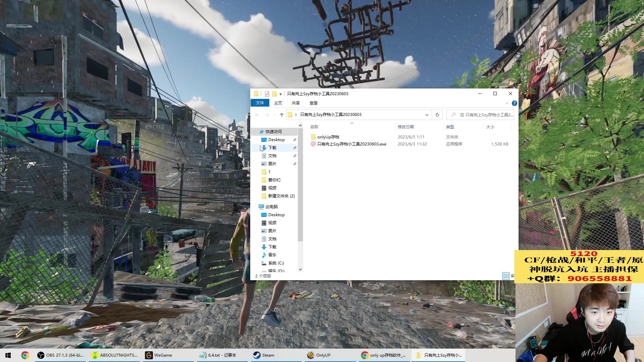The width and height of the screenshot is (644, 362).
Task: Open 文档 under 此电脑
Action: [x=272, y=239]
